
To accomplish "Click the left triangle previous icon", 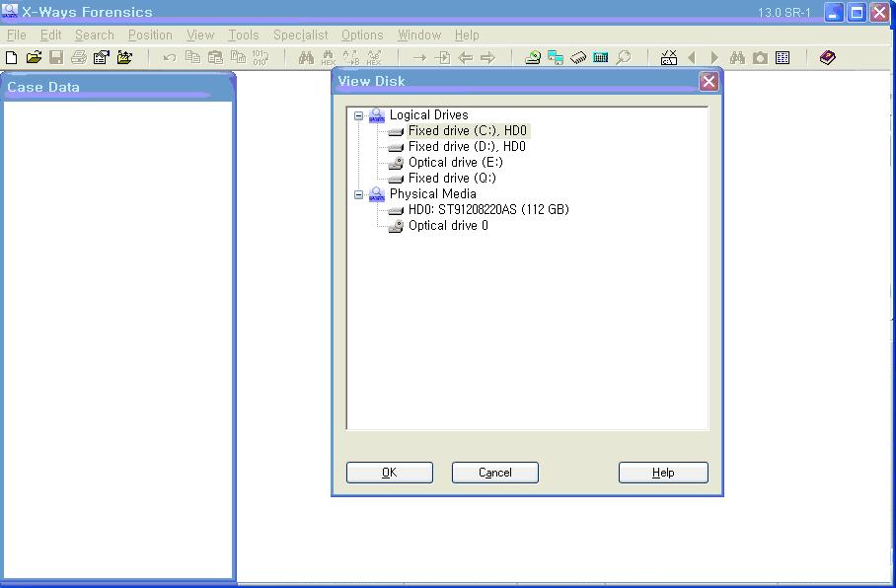I will click(692, 57).
